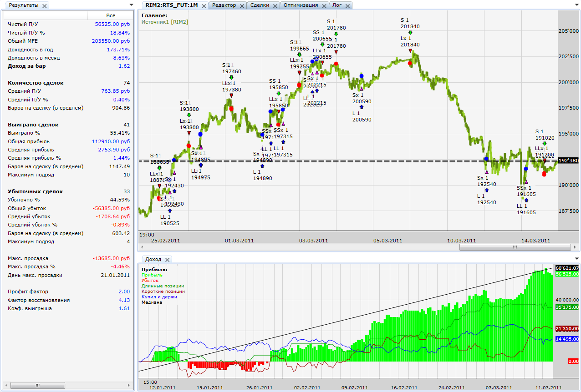
Task: Close the Лог tab
Action: tap(347, 6)
